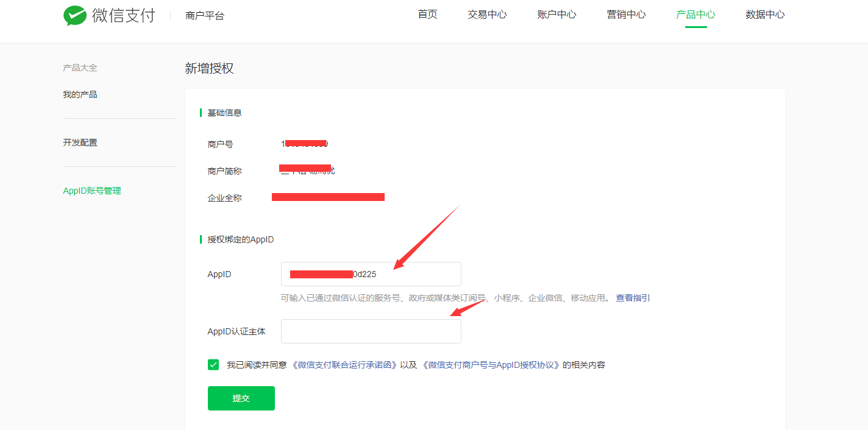This screenshot has width=868, height=430.
Task: Uncheck the 我已阅读并同意 agreement checkbox
Action: [x=213, y=365]
